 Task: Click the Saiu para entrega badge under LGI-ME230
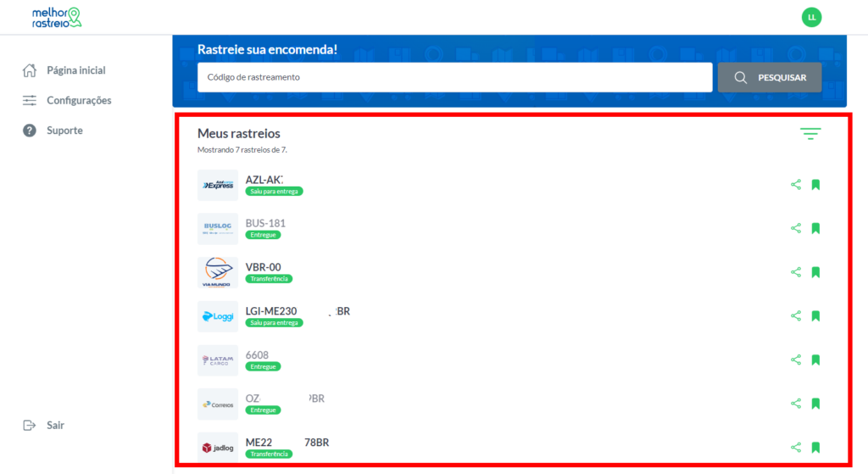pos(274,322)
